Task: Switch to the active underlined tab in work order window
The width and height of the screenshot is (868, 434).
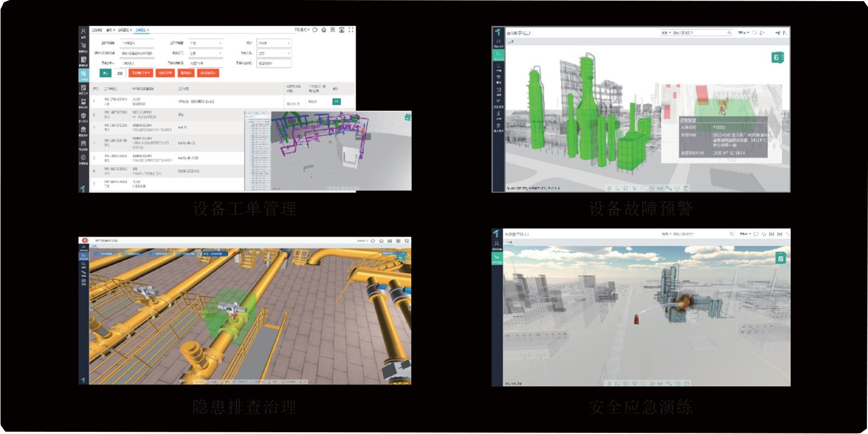Action: point(142,30)
